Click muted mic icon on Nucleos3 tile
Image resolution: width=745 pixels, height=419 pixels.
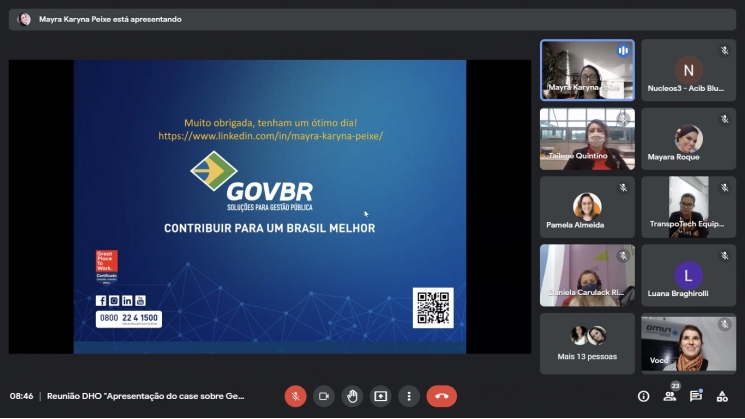tap(725, 50)
